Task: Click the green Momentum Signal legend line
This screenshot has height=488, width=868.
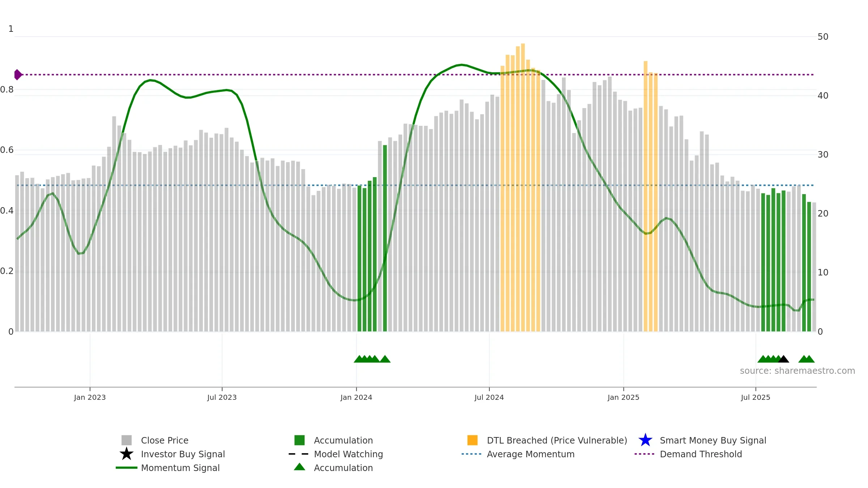Action: coord(127,468)
